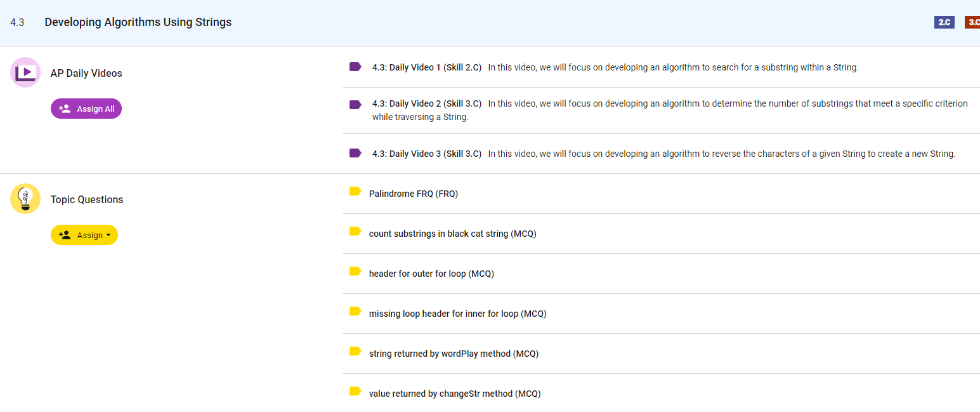Click yellow tag beside changeStr method question

pyautogui.click(x=355, y=392)
